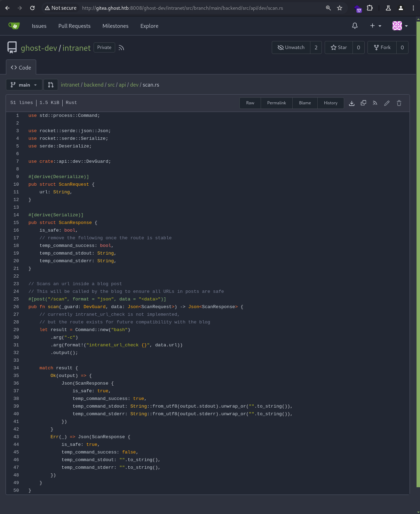Image resolution: width=420 pixels, height=514 pixels.
Task: Open browser zoom magnifier icon
Action: (x=328, y=8)
